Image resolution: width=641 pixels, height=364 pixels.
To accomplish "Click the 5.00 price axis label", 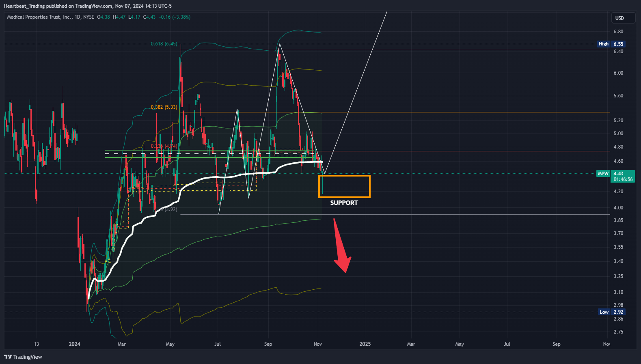I will (x=618, y=134).
